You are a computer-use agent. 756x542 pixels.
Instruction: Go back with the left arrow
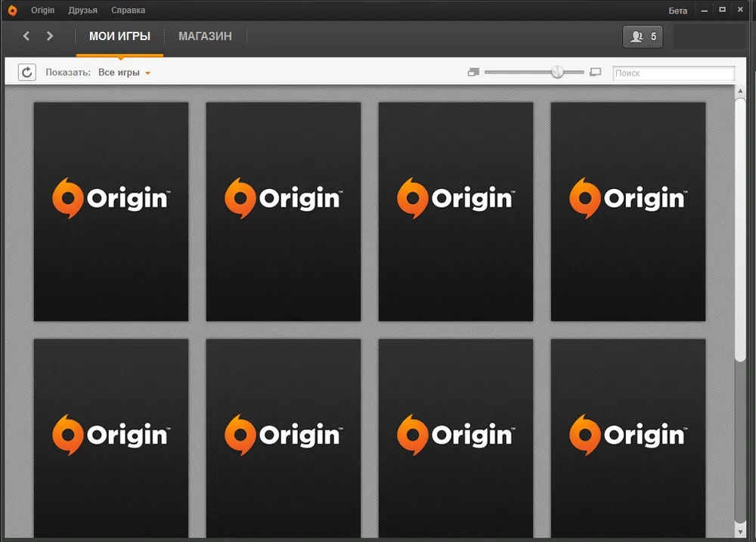pyautogui.click(x=26, y=36)
